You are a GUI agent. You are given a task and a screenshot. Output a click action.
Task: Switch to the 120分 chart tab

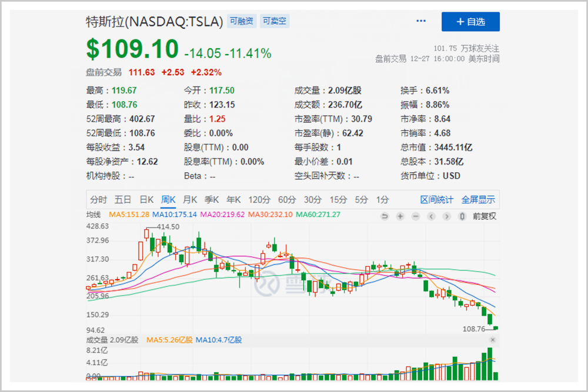(259, 200)
